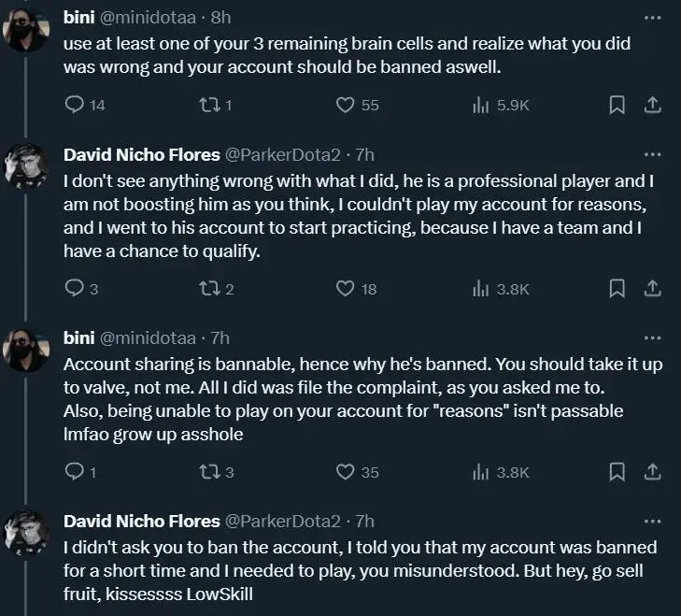Open more options on bini's second tweet
681x616 pixels.
(x=653, y=337)
